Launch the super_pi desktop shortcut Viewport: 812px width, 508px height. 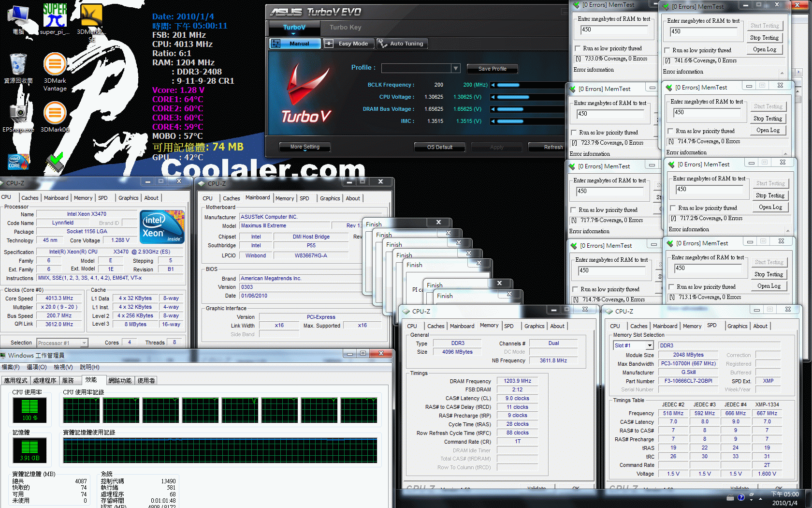pyautogui.click(x=55, y=19)
